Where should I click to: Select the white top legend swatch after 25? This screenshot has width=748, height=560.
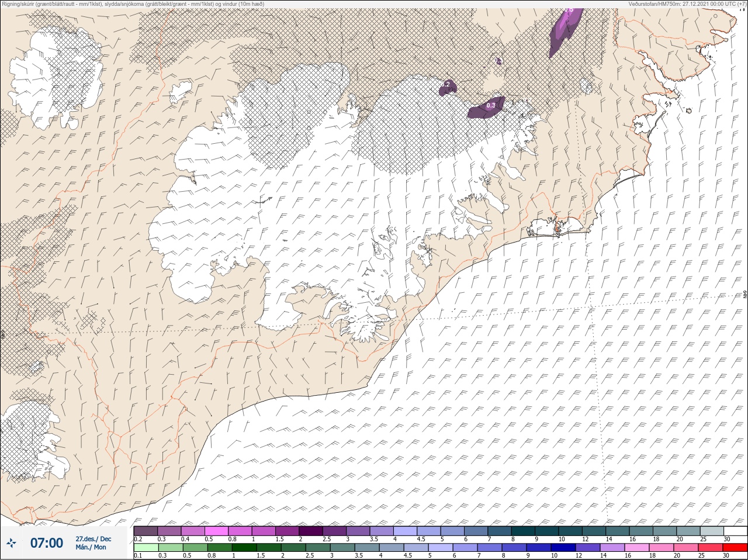tap(736, 531)
